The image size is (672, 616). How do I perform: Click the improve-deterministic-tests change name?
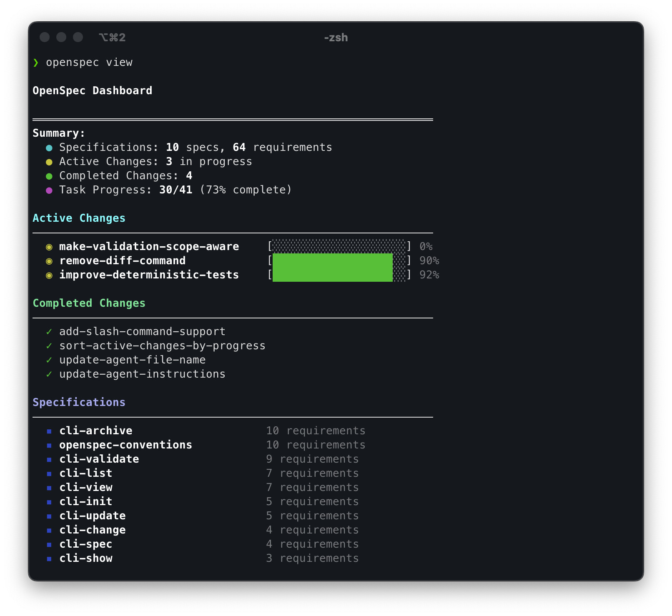(149, 275)
